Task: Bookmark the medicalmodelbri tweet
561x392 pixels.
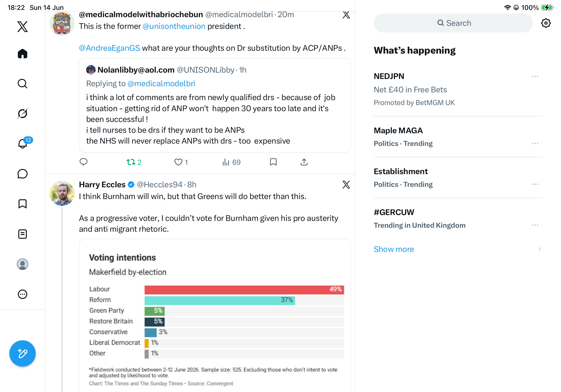Action: pos(273,162)
